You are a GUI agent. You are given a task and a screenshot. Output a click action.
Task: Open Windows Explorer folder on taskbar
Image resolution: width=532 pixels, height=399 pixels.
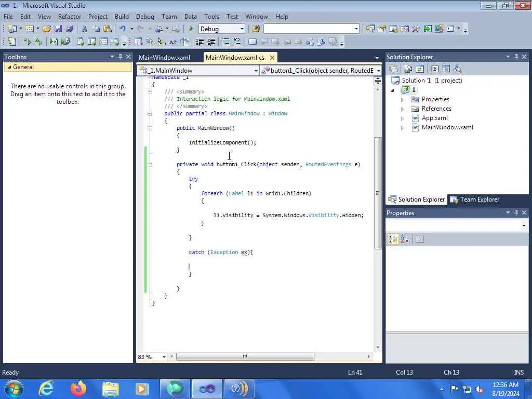coord(110,389)
